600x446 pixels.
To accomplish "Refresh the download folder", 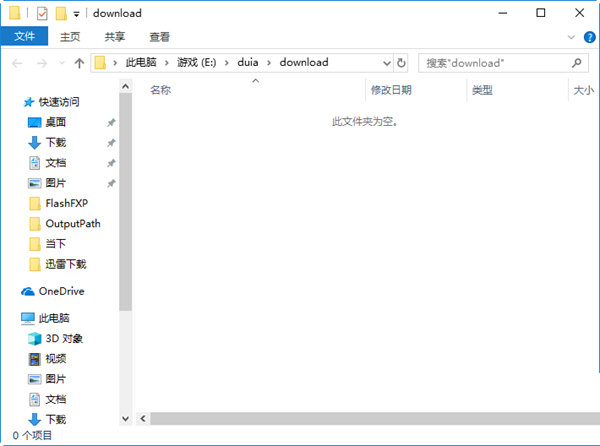I will click(401, 63).
